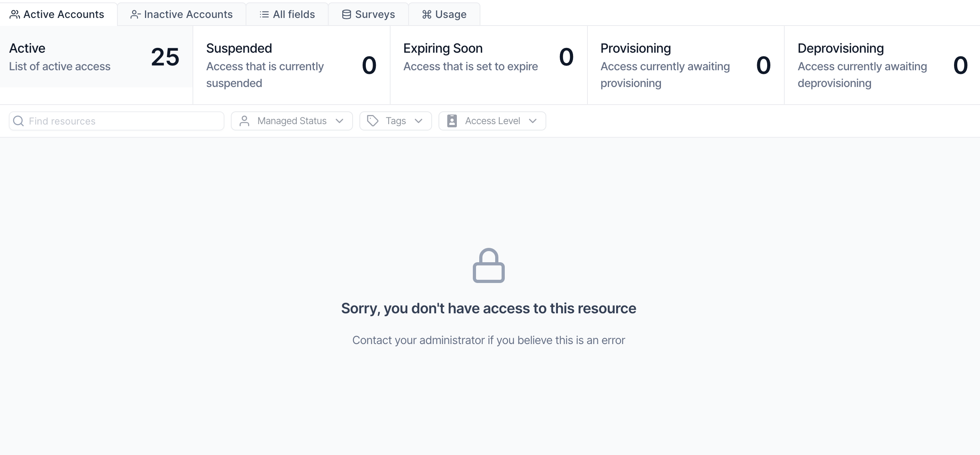Click the Usage command icon
This screenshot has width=980, height=455.
click(x=427, y=14)
